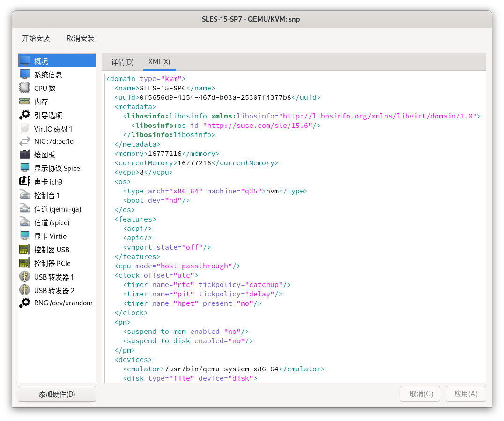The image size is (504, 421).
Task: Select the 声卡 ich9 entry
Action: tap(57, 182)
